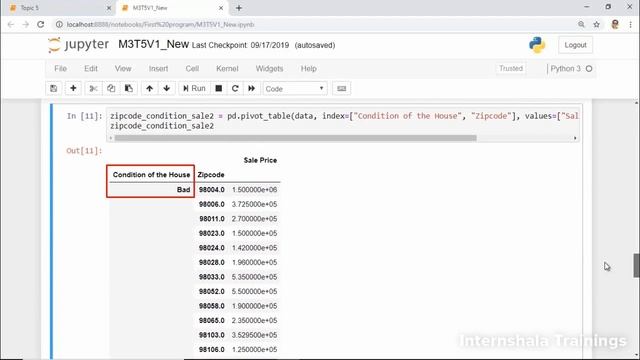The height and width of the screenshot is (360, 640).
Task: Click the Trusted notebook indicator
Action: tap(511, 69)
